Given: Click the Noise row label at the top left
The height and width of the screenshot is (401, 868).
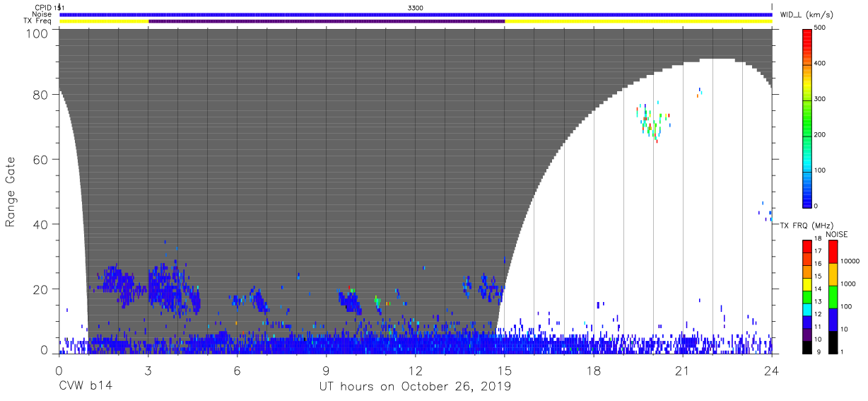Looking at the screenshot, I should click(42, 14).
